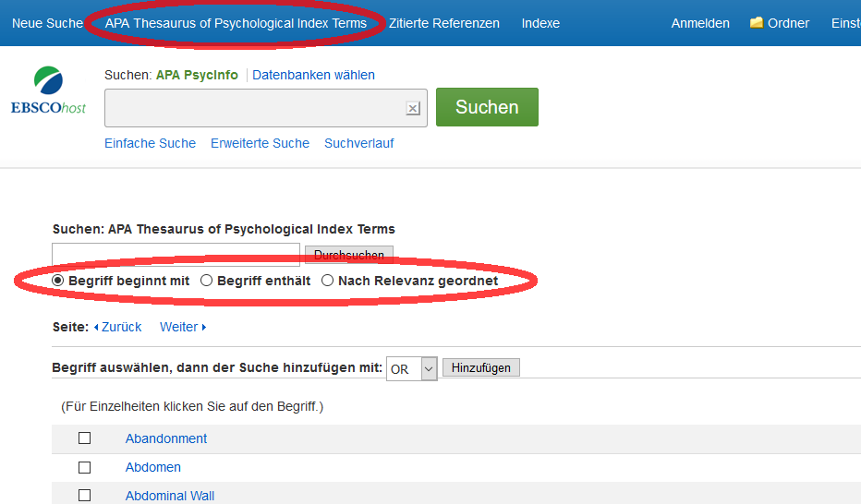
Task: Check the Abdominal Wall checkbox
Action: click(85, 496)
